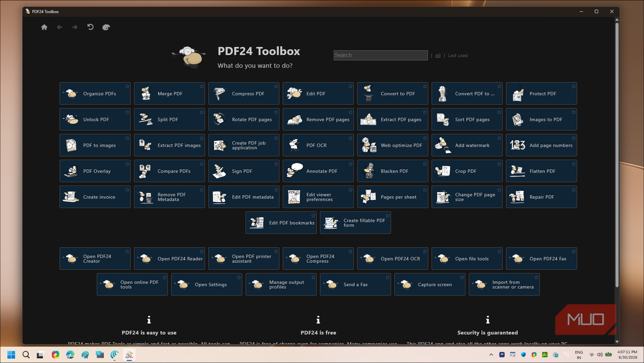The height and width of the screenshot is (363, 644).
Task: Star the Open PDF24 Creator tile
Action: point(127,252)
